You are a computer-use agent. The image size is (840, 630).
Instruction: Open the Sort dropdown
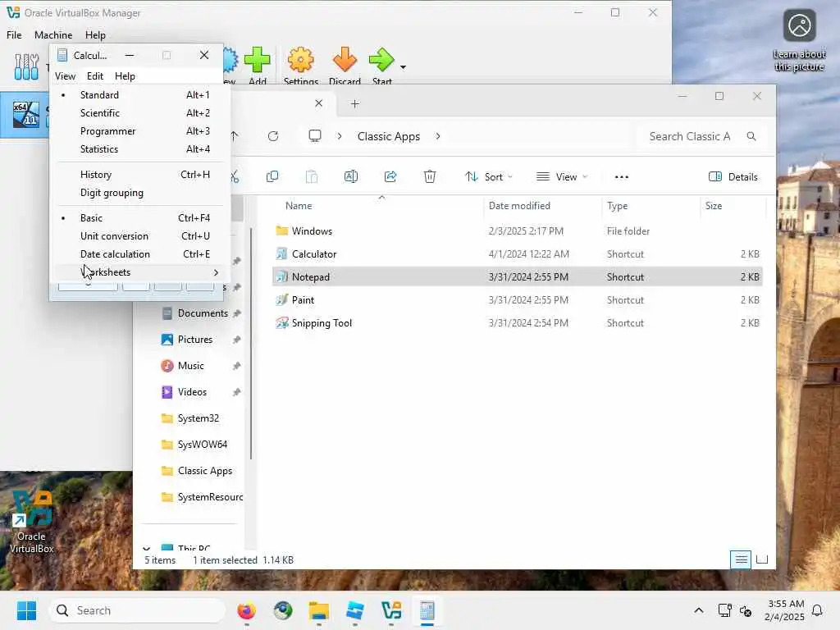click(x=489, y=177)
